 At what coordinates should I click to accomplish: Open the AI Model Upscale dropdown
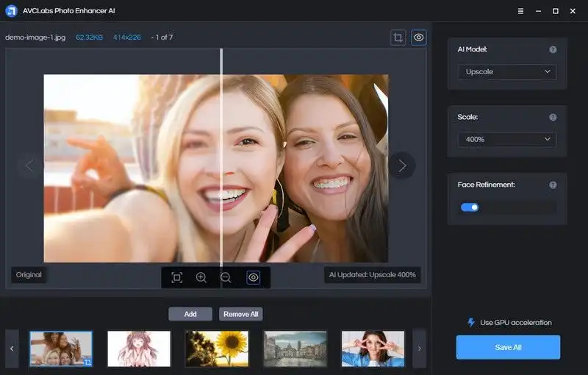tap(507, 72)
